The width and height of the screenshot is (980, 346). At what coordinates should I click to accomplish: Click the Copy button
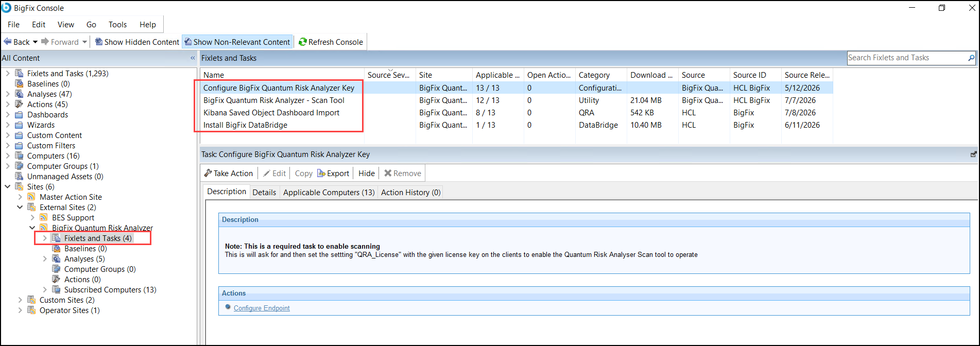[304, 173]
